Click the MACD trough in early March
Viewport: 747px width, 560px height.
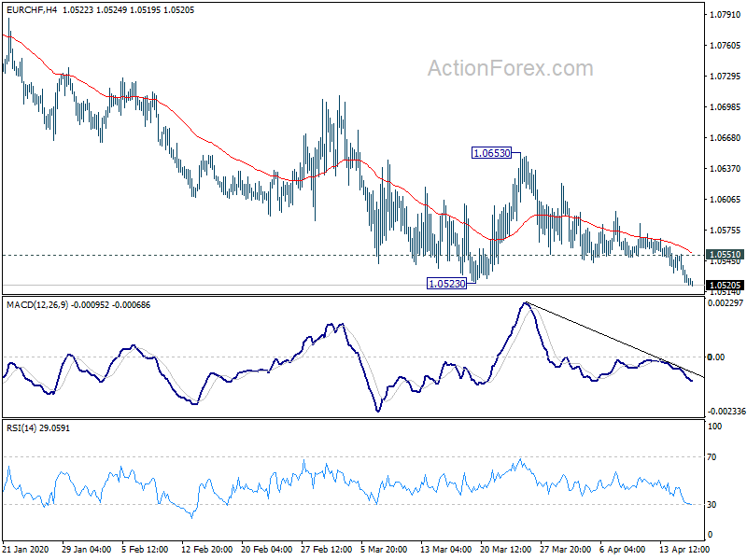tap(378, 411)
